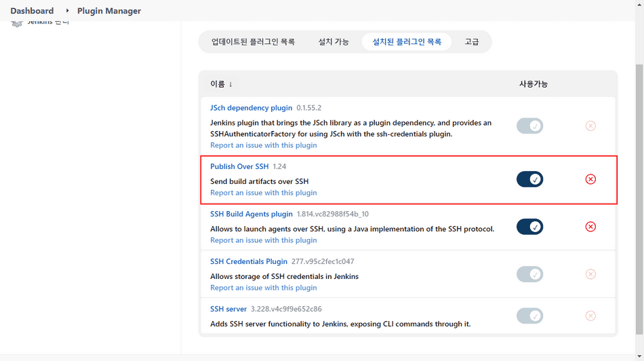644x361 pixels.
Task: Report an issue with JSch dependency plugin
Action: 263,145
